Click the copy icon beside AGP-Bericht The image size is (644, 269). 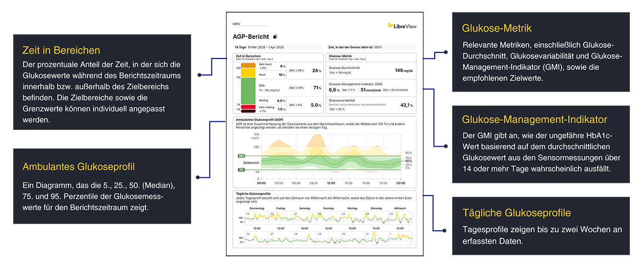[x=275, y=37]
